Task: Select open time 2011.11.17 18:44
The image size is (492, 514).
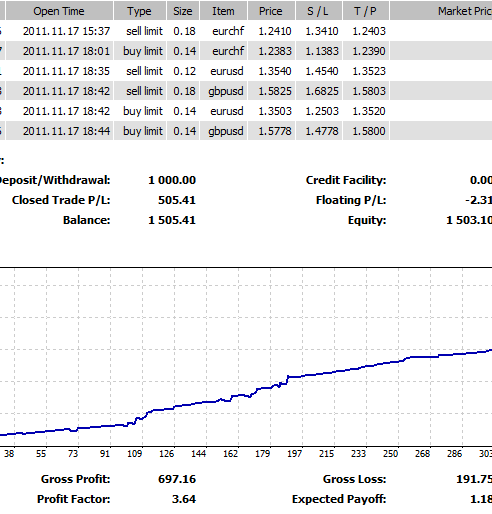Action: [66, 131]
